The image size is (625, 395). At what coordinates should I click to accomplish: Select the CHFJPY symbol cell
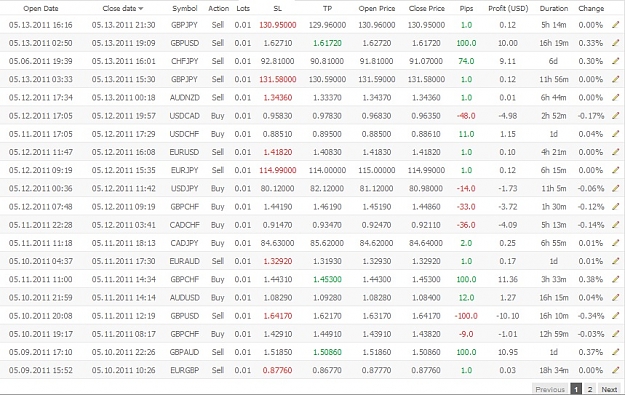pos(184,61)
